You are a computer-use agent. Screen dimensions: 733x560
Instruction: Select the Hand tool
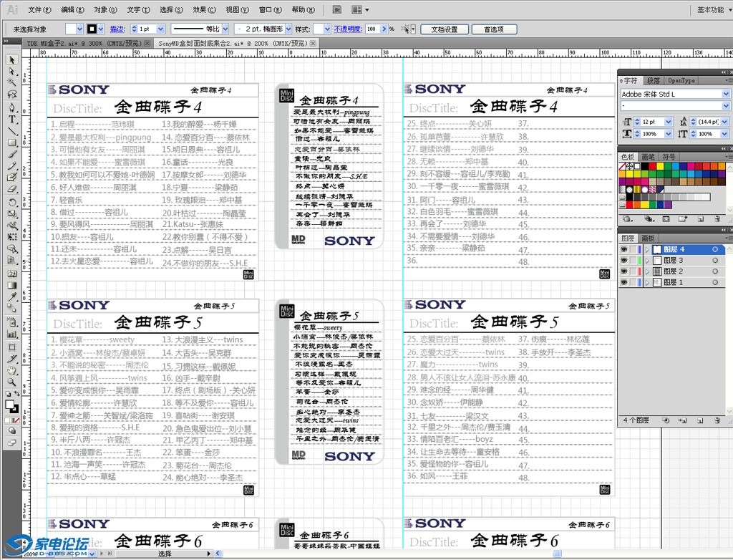pyautogui.click(x=12, y=370)
